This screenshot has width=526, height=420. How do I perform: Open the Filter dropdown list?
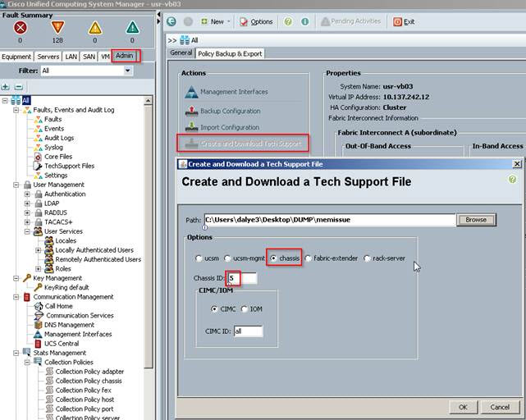[x=128, y=71]
